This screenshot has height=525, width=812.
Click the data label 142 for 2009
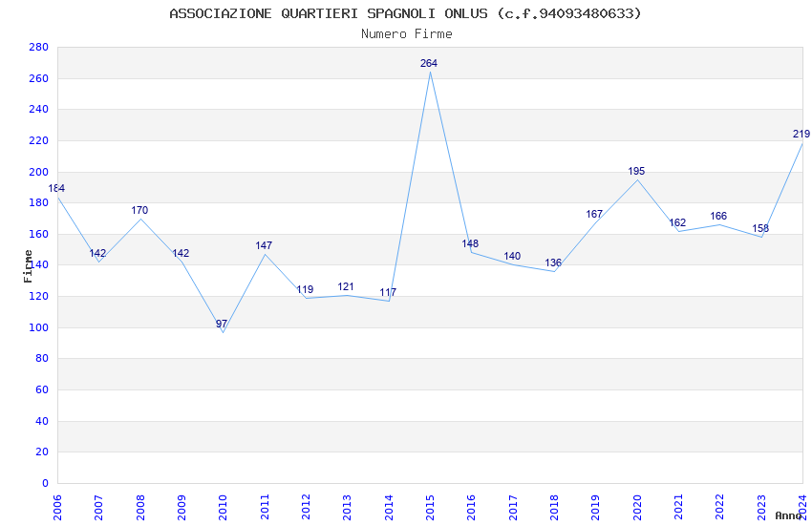[x=181, y=253]
